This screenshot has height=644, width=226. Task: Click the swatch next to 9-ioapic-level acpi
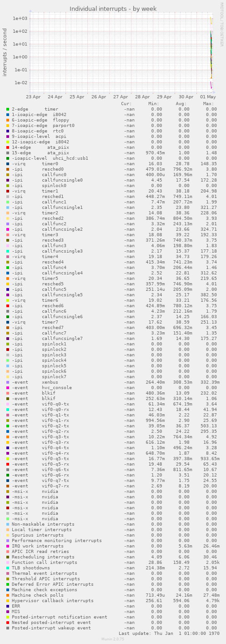click(8, 137)
